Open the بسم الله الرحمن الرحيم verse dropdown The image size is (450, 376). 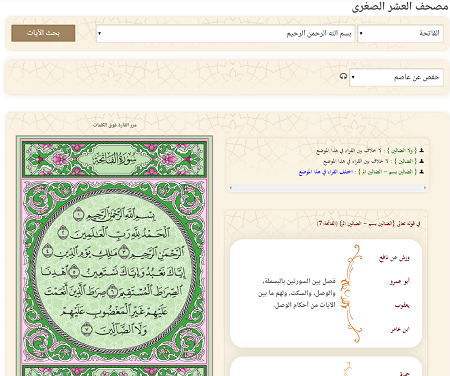pos(226,33)
